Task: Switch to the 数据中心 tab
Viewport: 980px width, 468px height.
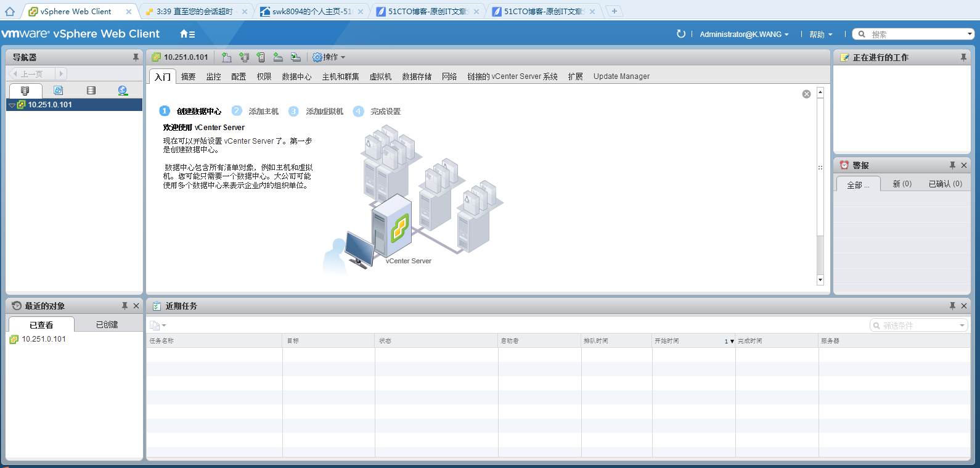Action: click(x=296, y=76)
